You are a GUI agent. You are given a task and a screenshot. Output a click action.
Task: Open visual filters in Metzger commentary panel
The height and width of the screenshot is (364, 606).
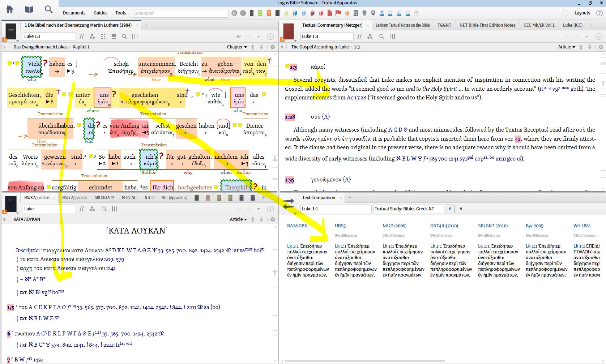pyautogui.click(x=370, y=37)
